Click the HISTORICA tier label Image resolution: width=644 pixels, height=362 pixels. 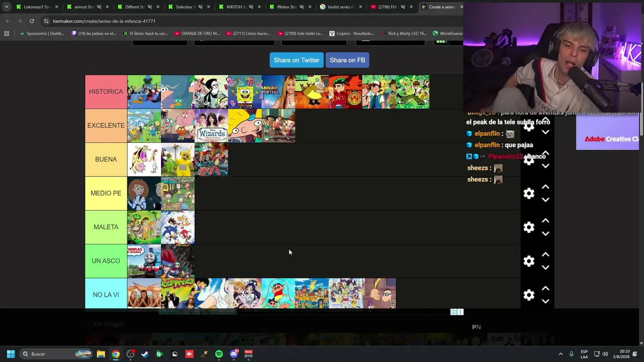[x=106, y=92]
